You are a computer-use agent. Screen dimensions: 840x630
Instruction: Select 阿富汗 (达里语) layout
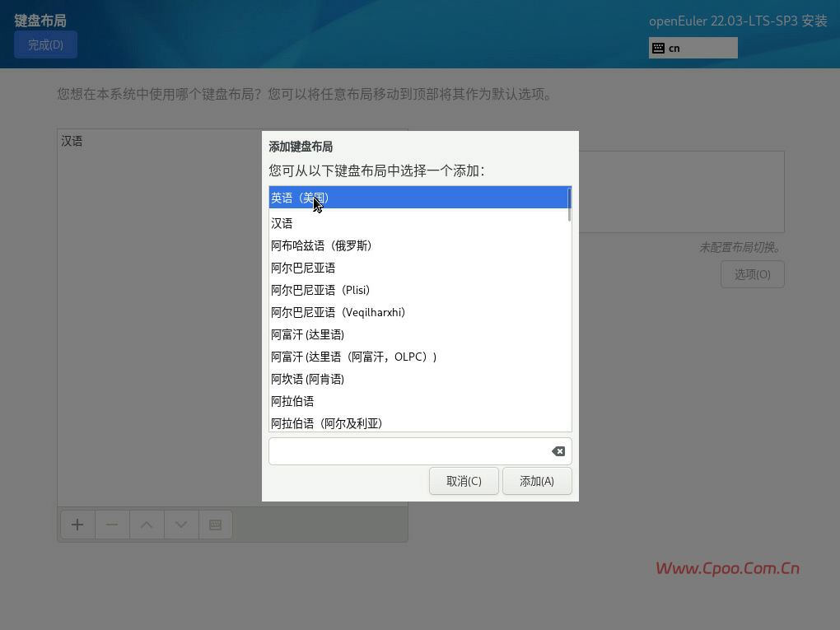click(419, 334)
